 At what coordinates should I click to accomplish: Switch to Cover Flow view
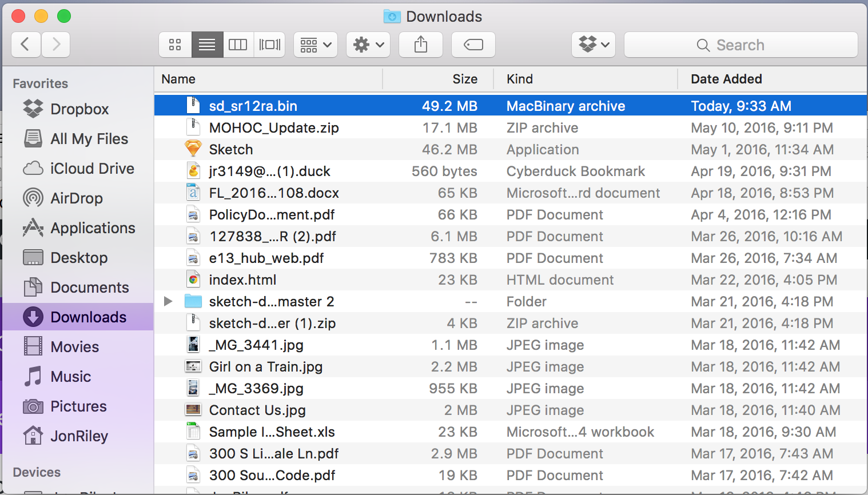pos(270,45)
